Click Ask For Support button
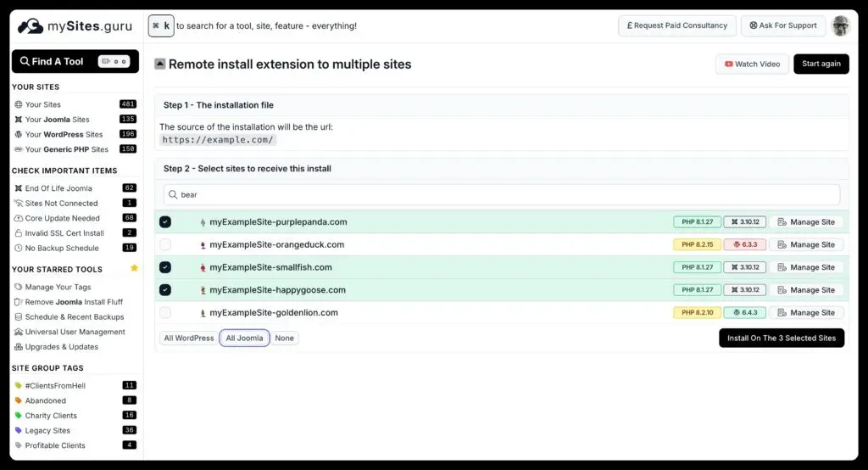Viewport: 868px width, 470px height. pos(782,25)
